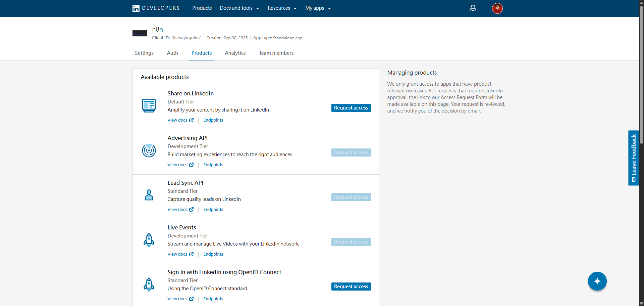This screenshot has width=644, height=306.
Task: Click the OpenID Connect rocket icon
Action: click(x=149, y=284)
